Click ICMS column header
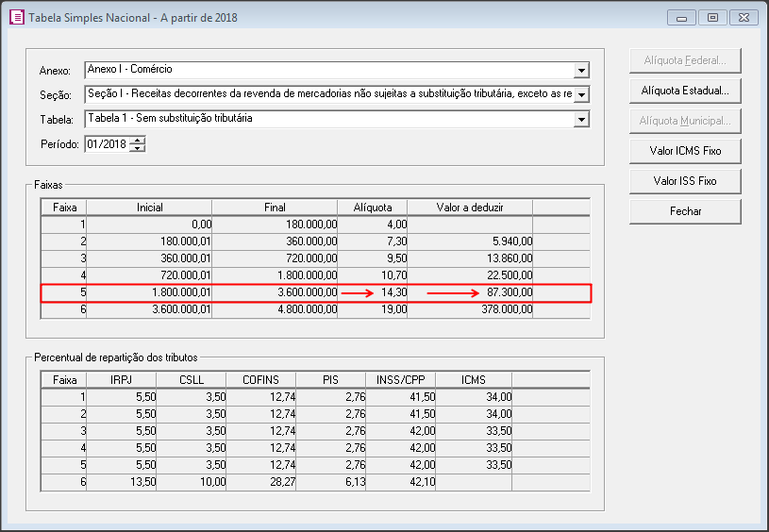This screenshot has width=769, height=532. click(x=474, y=380)
